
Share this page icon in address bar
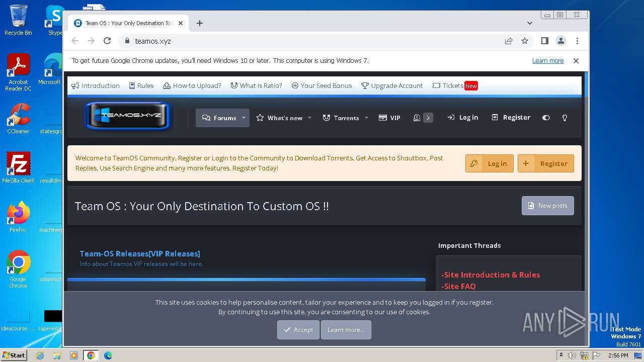[x=509, y=41]
